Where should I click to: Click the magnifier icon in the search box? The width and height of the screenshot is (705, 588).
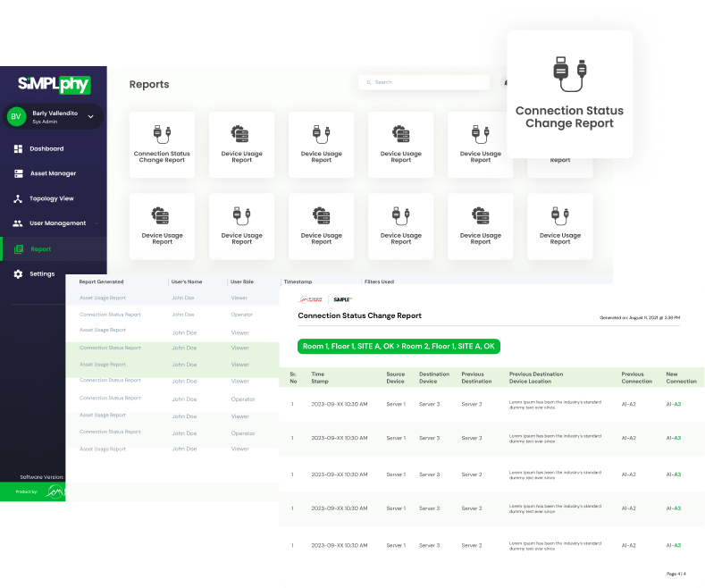(x=369, y=82)
